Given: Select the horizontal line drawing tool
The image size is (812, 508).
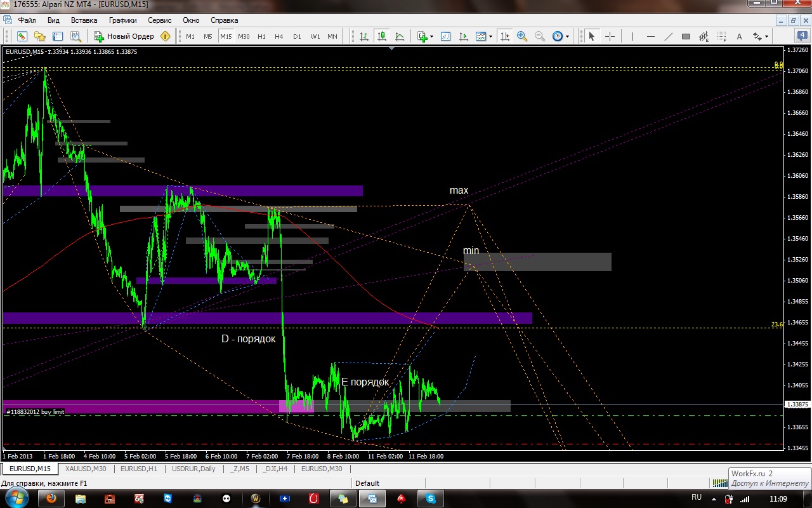Looking at the screenshot, I should pos(650,36).
